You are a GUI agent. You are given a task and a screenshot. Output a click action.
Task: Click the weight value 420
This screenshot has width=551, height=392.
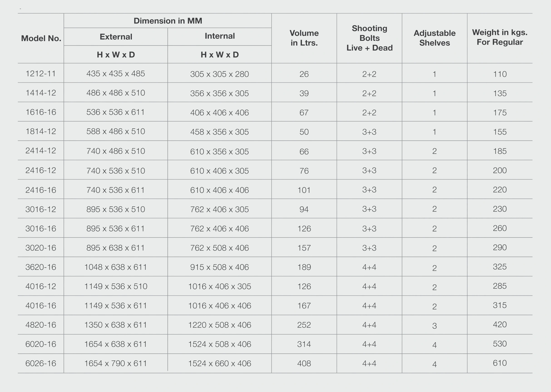[x=499, y=324]
